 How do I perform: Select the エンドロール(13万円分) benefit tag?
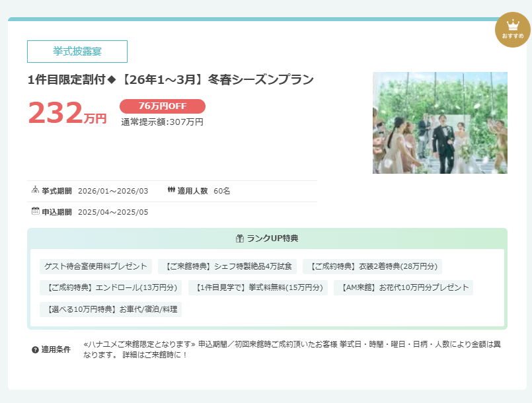(110, 287)
